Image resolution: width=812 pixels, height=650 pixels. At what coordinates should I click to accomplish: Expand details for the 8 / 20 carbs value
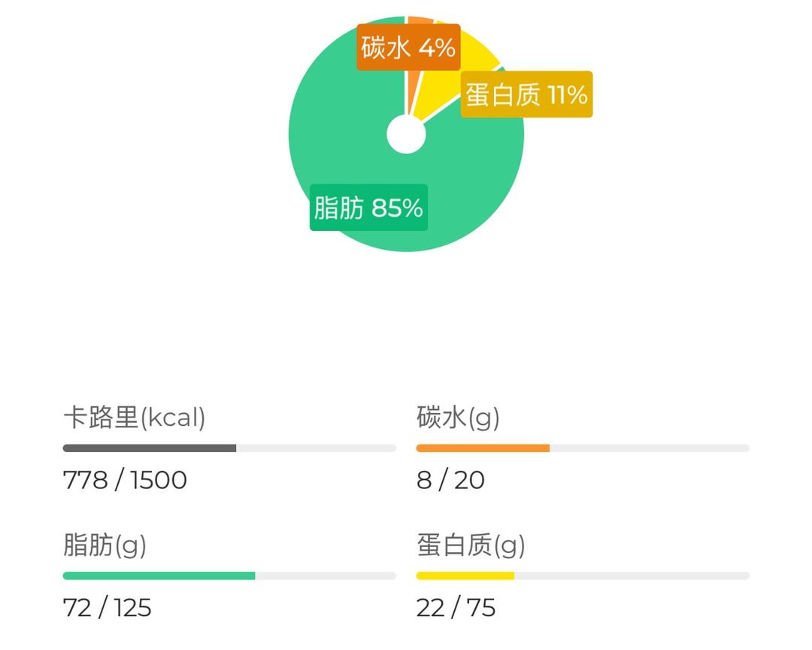point(450,481)
